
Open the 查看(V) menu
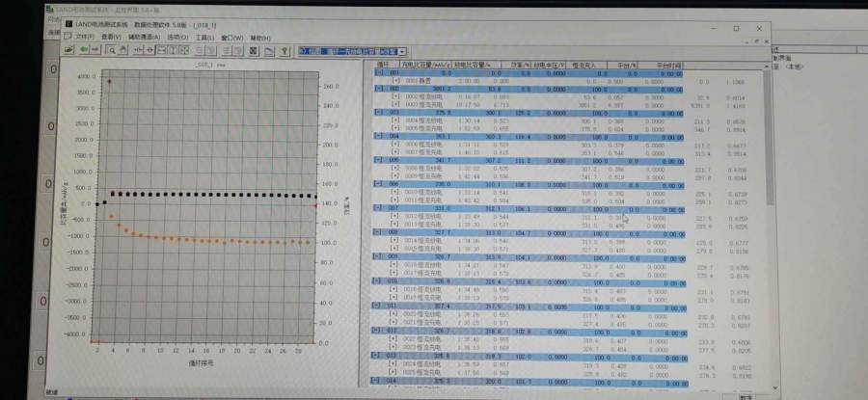tap(111, 38)
